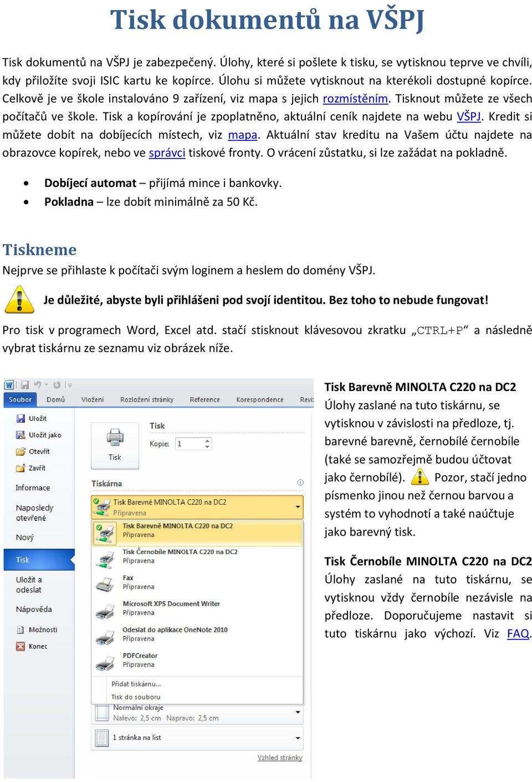The image size is (532, 782).
Task: Switch to the Reference ribbon tab
Action: [204, 399]
